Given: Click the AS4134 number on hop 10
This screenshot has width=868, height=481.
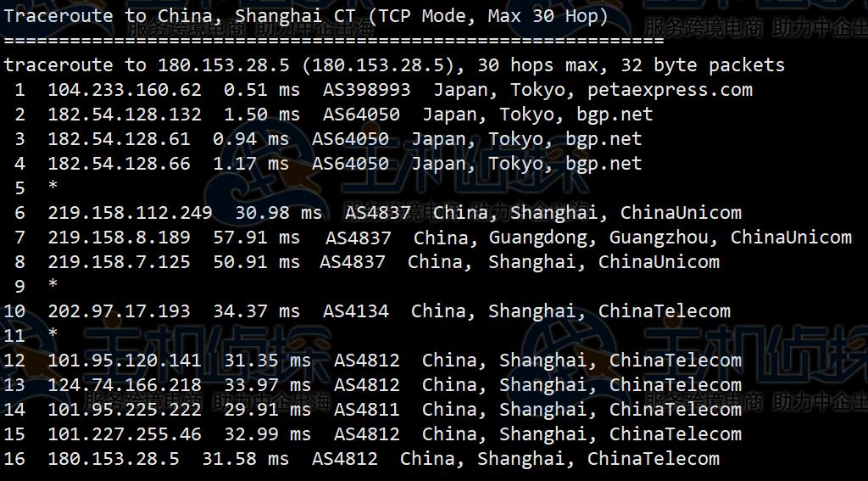Looking at the screenshot, I should click(x=355, y=310).
